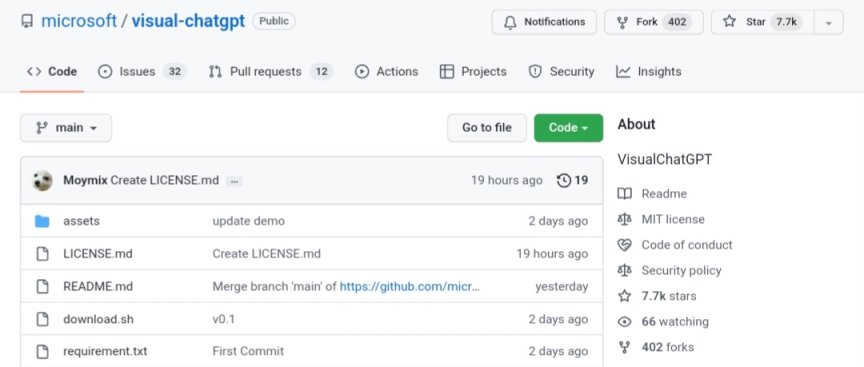Click the file icon beside LICENSE.md
Image resolution: width=864 pixels, height=367 pixels.
tap(42, 254)
